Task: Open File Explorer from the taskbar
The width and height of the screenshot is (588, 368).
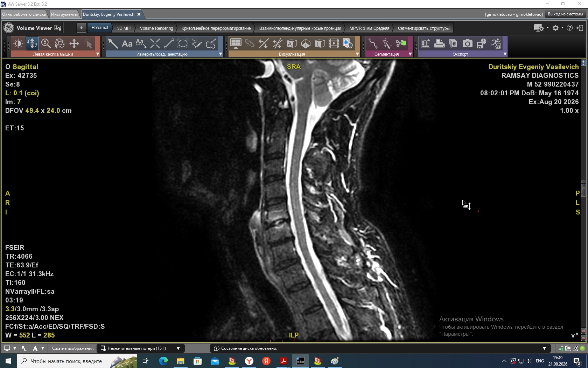Action: 180,361
